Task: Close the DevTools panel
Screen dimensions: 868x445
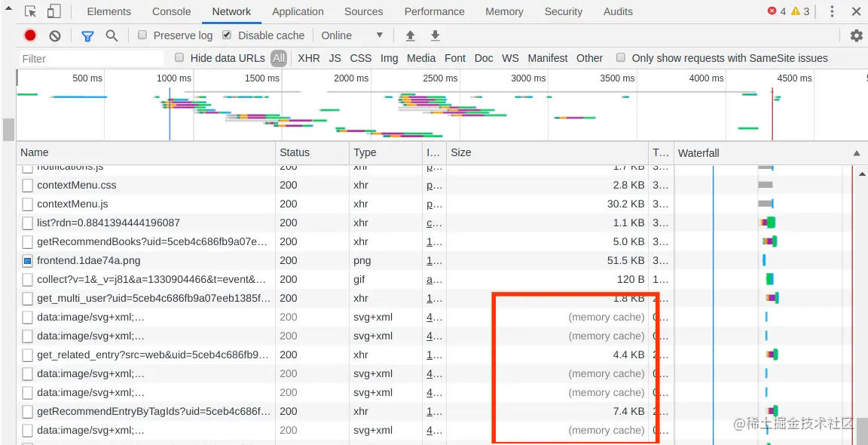Action: tap(856, 11)
